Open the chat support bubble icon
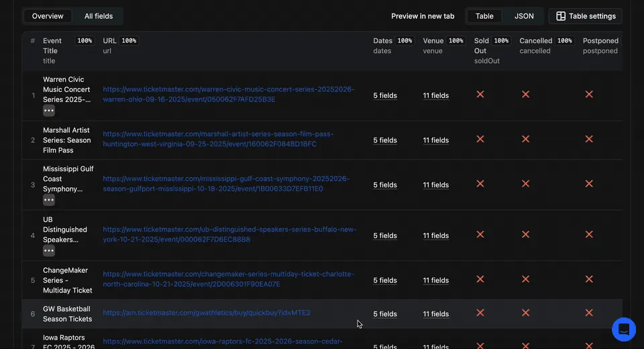This screenshot has height=349, width=644. coord(623,330)
